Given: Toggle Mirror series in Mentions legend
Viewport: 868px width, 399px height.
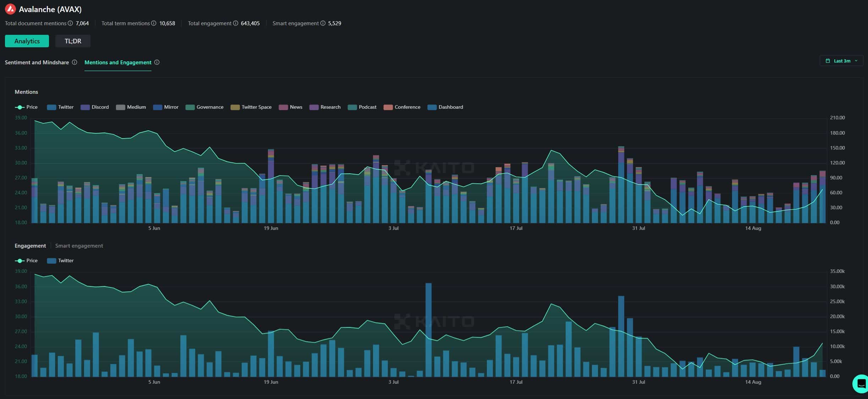Looking at the screenshot, I should click(166, 107).
